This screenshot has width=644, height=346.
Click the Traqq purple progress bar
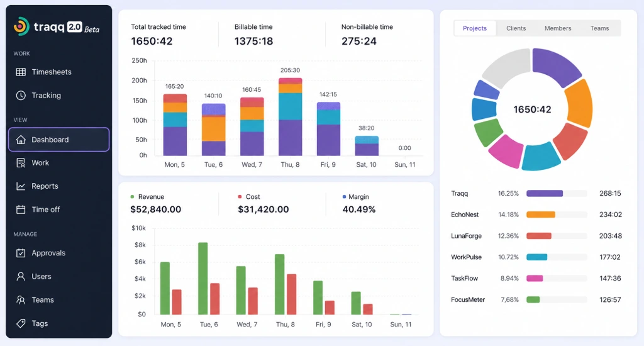(x=545, y=194)
